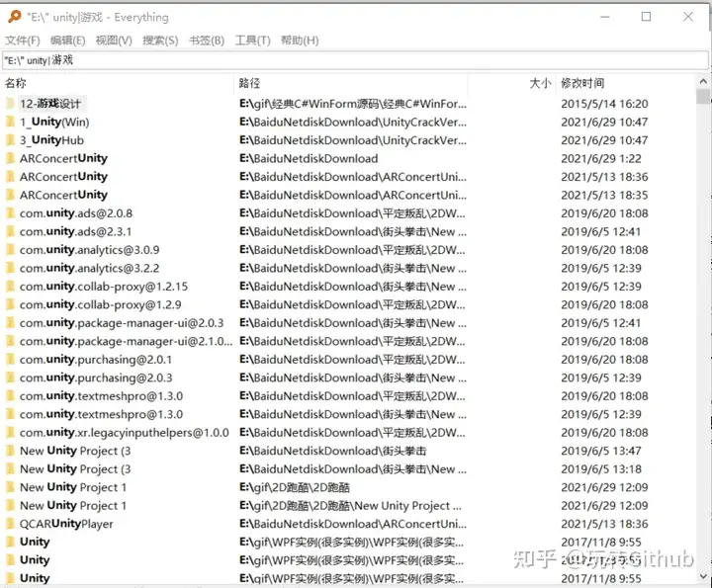Screen dimensions: 712x588
Task: Select com.unity.purchasing@2.0.1 name
Action: pos(96,360)
